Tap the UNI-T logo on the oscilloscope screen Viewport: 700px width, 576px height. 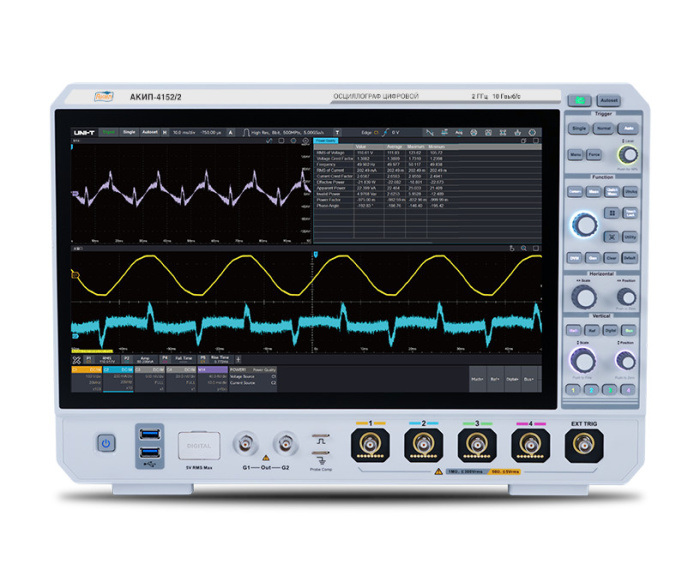click(x=84, y=133)
